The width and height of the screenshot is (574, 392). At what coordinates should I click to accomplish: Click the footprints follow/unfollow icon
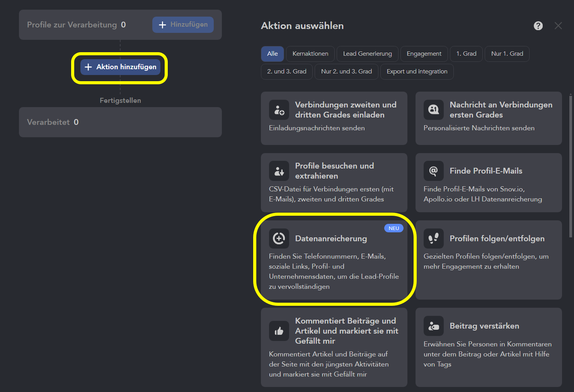pyautogui.click(x=433, y=239)
